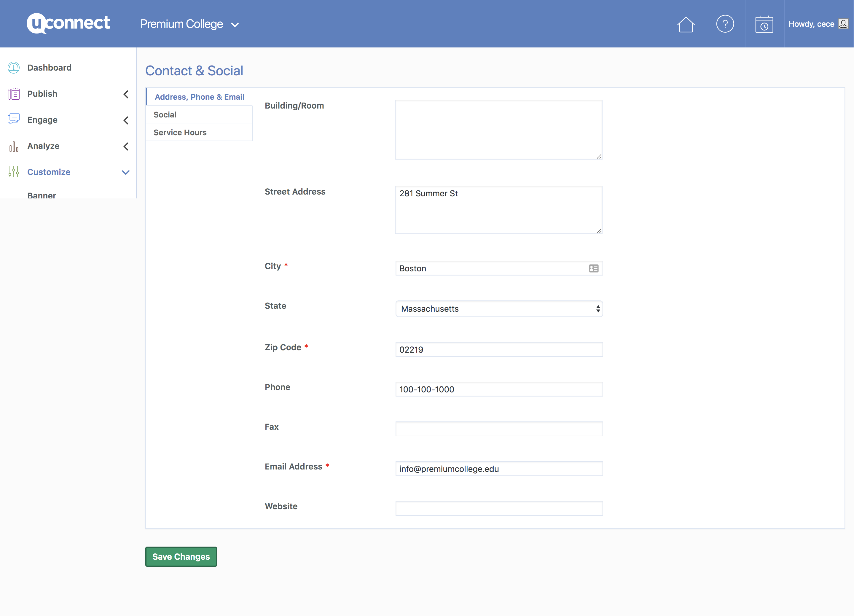854x616 pixels.
Task: Collapse the Customize menu chevron
Action: pyautogui.click(x=126, y=172)
